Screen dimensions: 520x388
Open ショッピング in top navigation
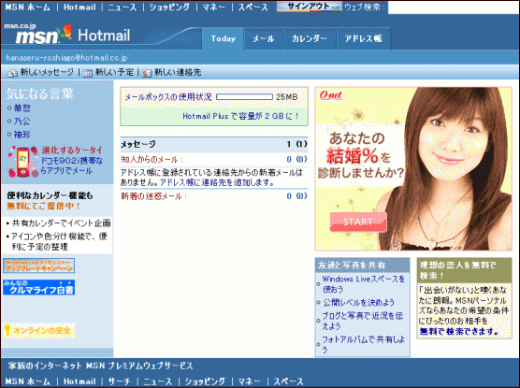(169, 7)
